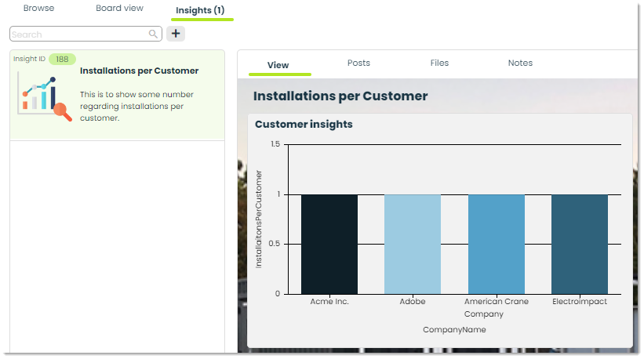Focus the Search input field
The height and width of the screenshot is (359, 644).
(86, 34)
